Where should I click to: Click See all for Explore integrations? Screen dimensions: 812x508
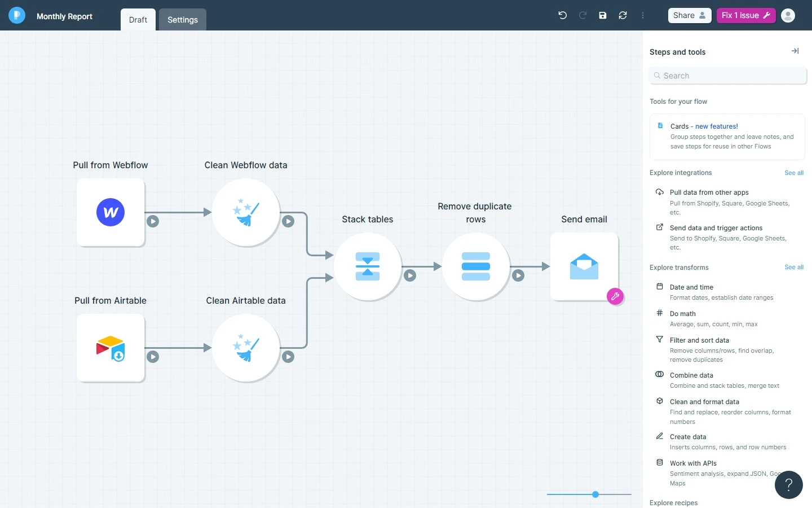pos(794,173)
